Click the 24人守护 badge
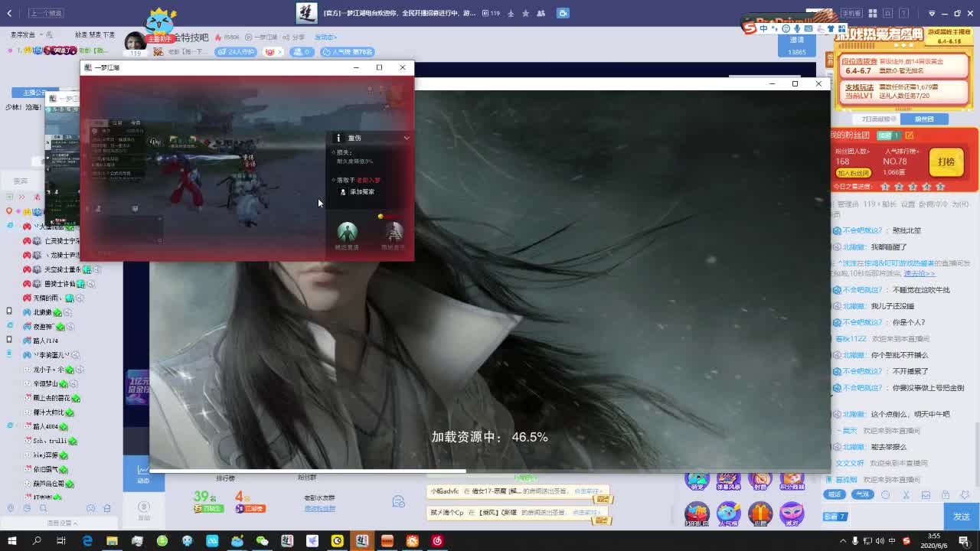This screenshot has width=980, height=551. pos(235,51)
